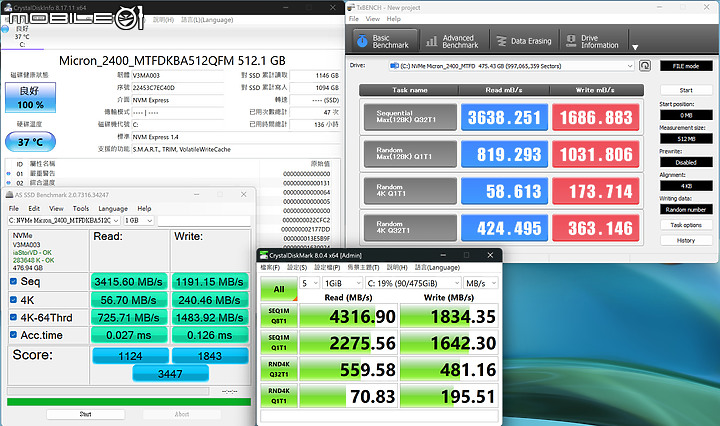Open the File menu in TxBENCH
Screen dimensions: 720x426
354,19
